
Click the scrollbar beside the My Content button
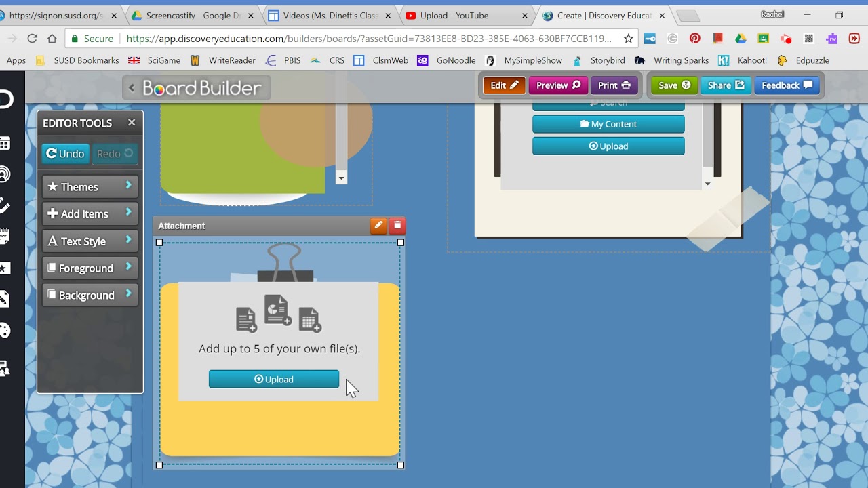[708, 134]
